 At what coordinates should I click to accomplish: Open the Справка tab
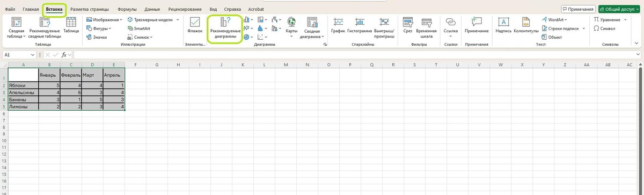tap(232, 9)
